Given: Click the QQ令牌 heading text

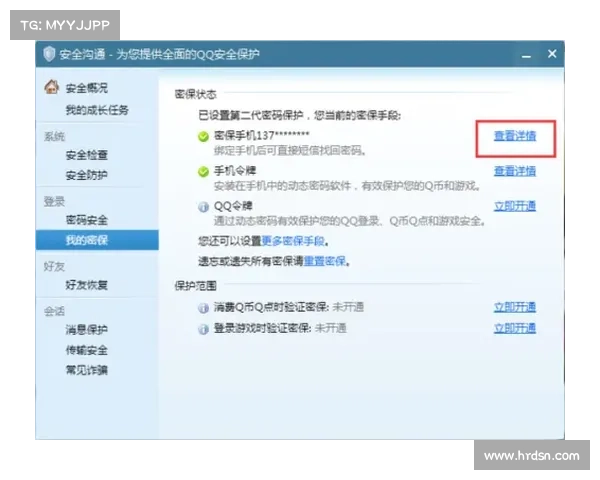Looking at the screenshot, I should [x=233, y=206].
